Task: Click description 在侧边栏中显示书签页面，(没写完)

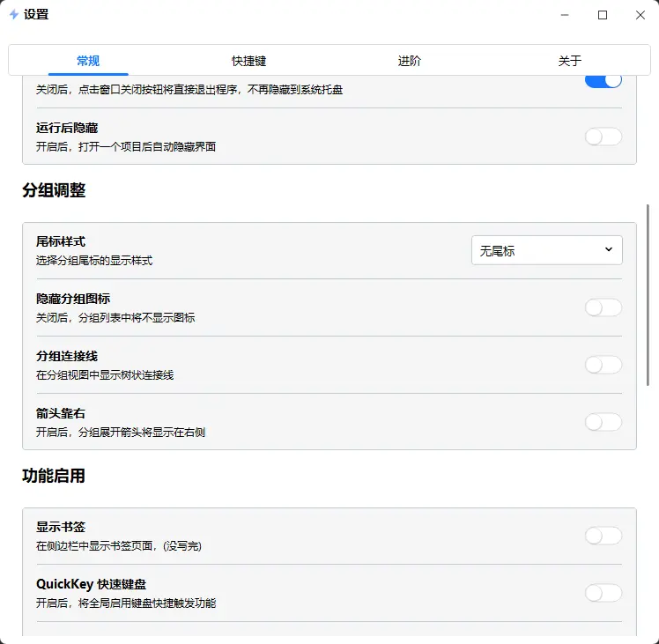Action: 119,546
